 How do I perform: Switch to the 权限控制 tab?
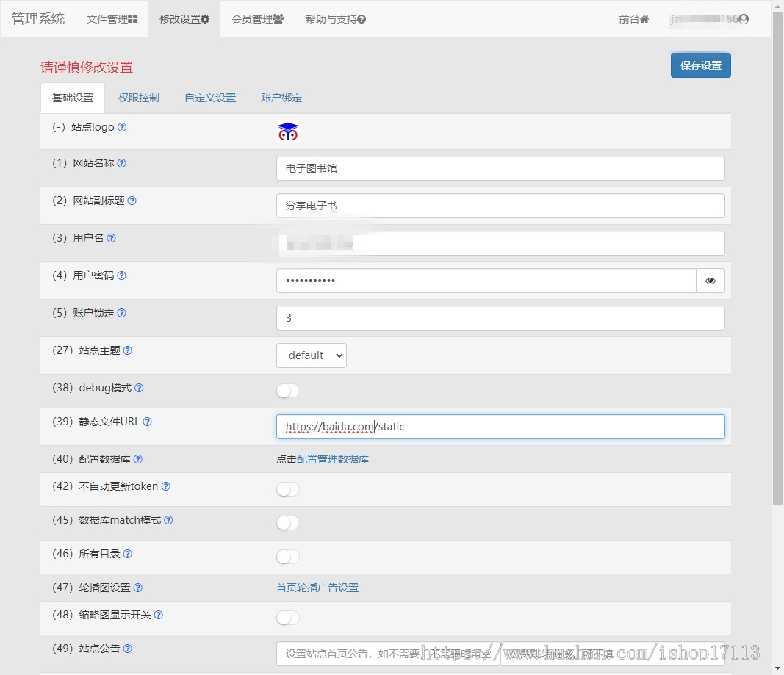click(138, 98)
